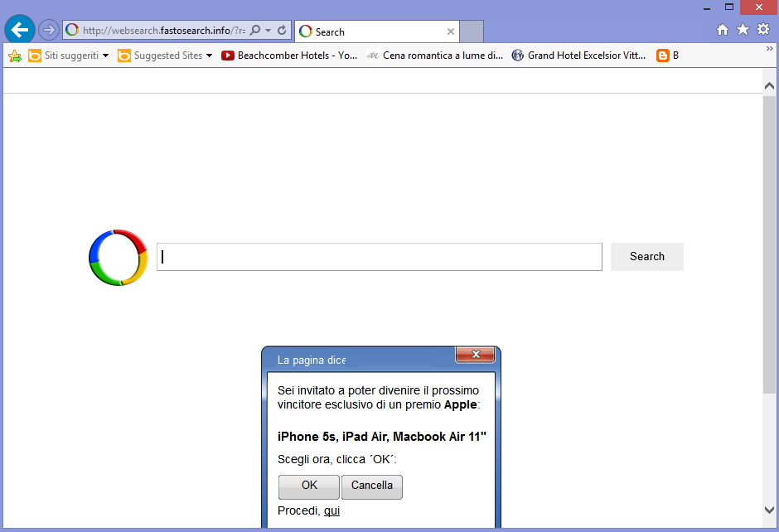779x532 pixels.
Task: Open Grand Hotel Excelsior Vitt bookmark
Action: [578, 56]
